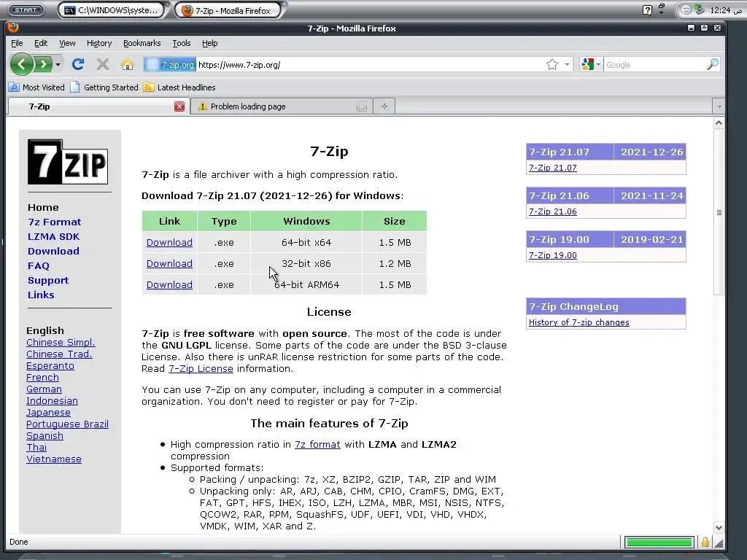This screenshot has height=560, width=747.
Task: Open the Download sidebar link
Action: pyautogui.click(x=53, y=251)
